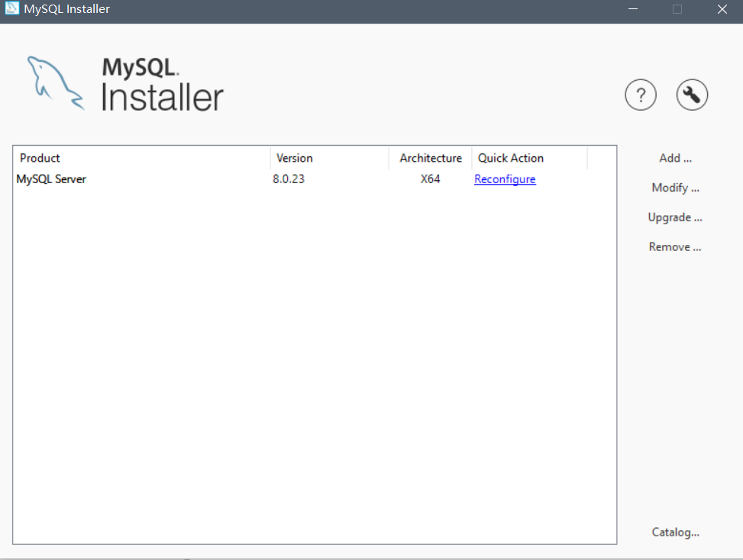
Task: Click the version value 8.0.23
Action: click(x=289, y=179)
